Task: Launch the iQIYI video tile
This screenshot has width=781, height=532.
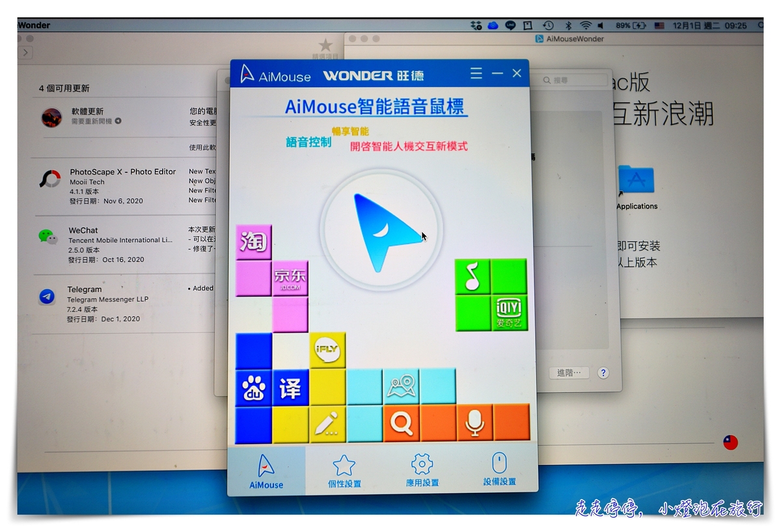Action: pyautogui.click(x=509, y=313)
